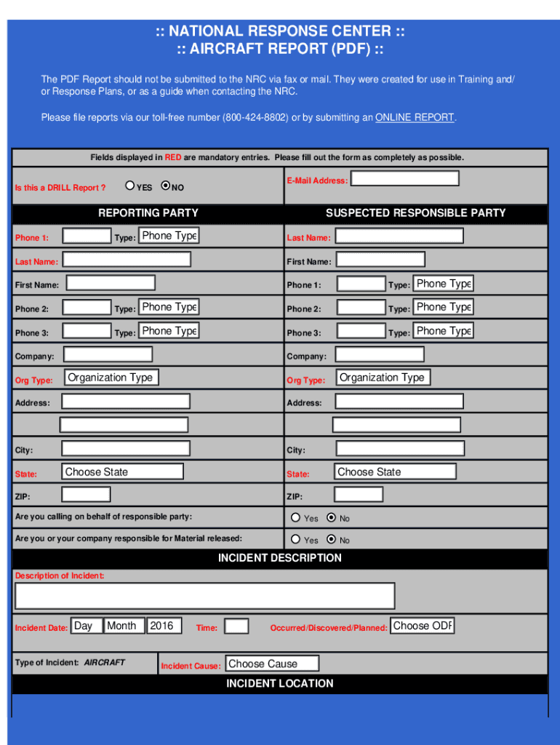
Task: Expand the Choose Cause dropdown
Action: (x=272, y=664)
